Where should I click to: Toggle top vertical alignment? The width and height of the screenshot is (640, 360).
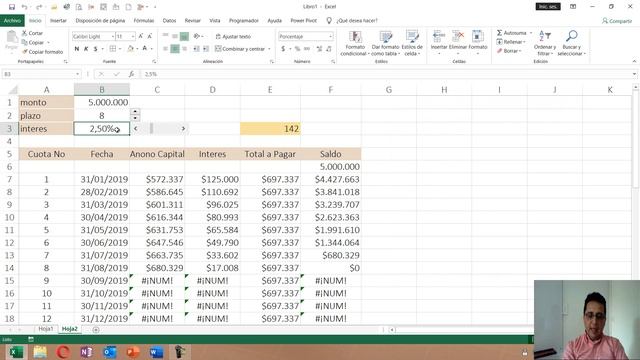pos(165,36)
